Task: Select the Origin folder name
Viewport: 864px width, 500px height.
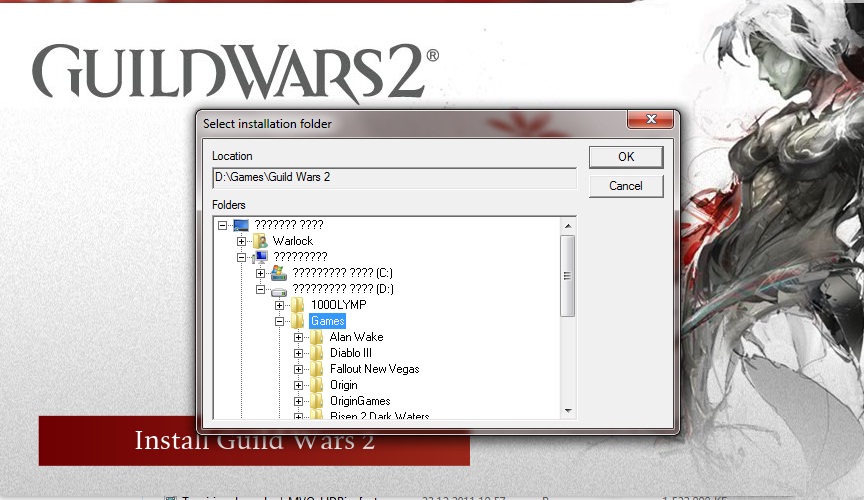Action: [x=343, y=385]
